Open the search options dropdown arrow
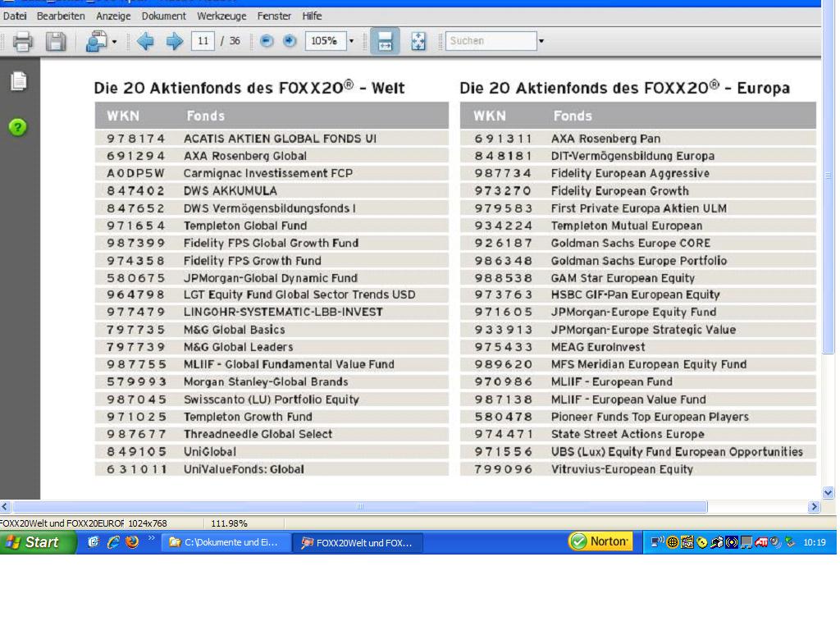 coord(541,41)
